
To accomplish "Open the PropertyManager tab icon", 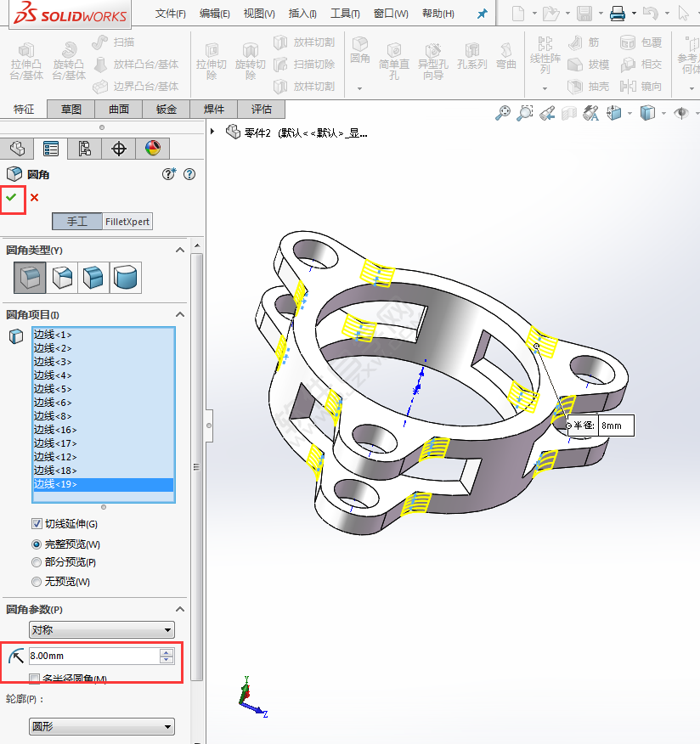I will click(51, 149).
